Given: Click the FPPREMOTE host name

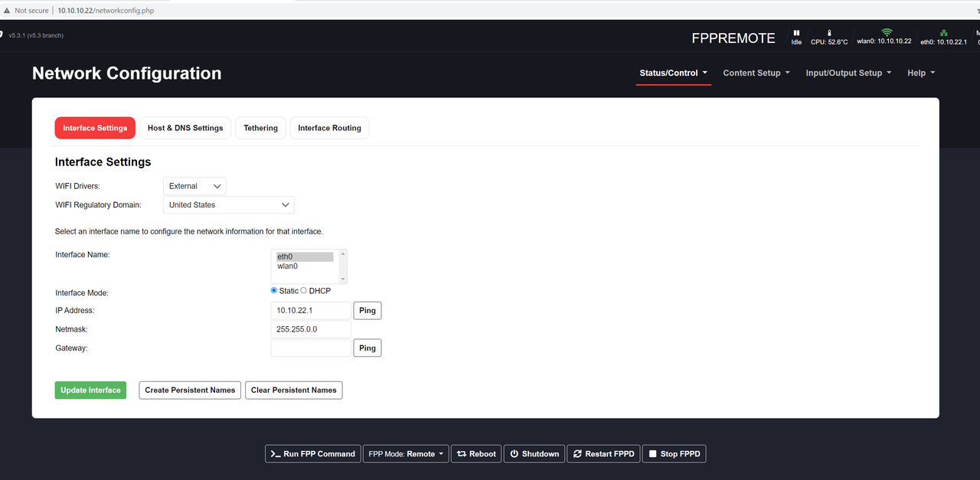Looking at the screenshot, I should click(733, 38).
